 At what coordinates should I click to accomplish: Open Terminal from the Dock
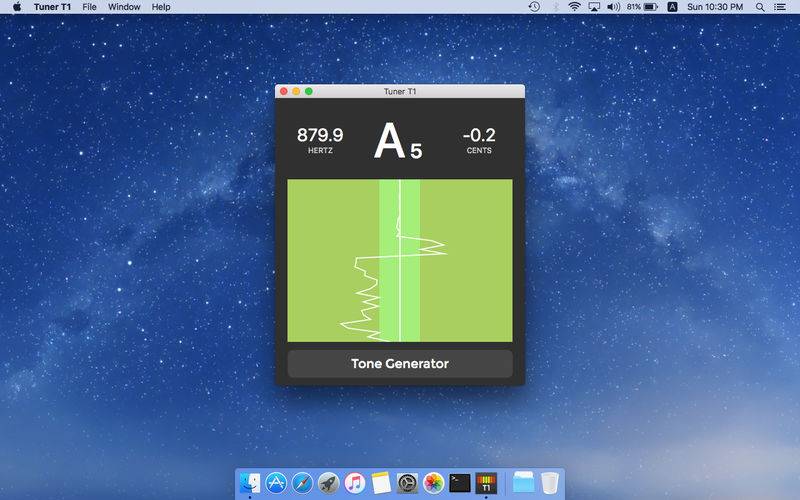[460, 483]
